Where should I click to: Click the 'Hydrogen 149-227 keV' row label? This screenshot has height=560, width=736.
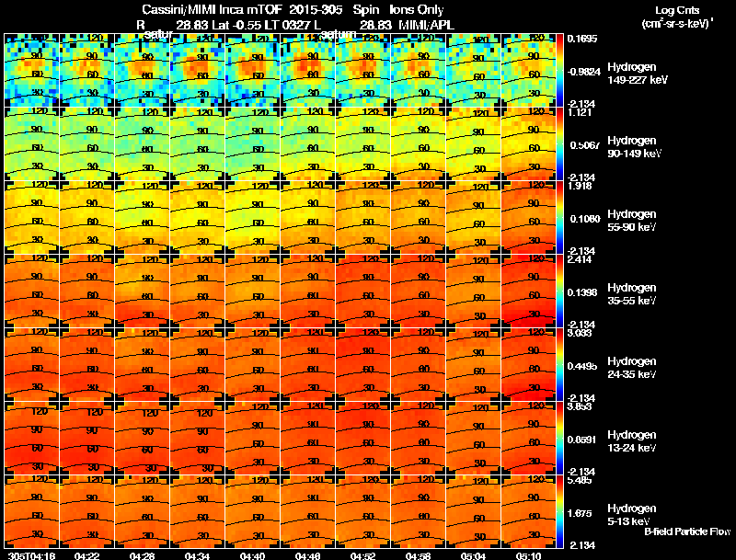[638, 74]
